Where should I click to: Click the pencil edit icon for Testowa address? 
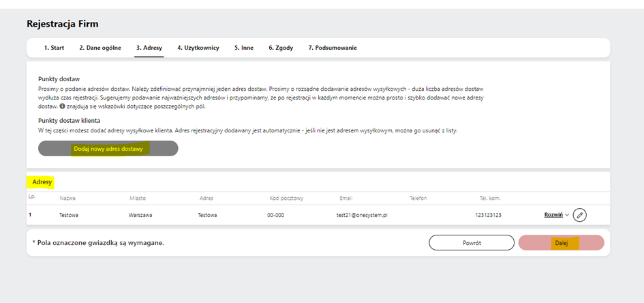579,215
